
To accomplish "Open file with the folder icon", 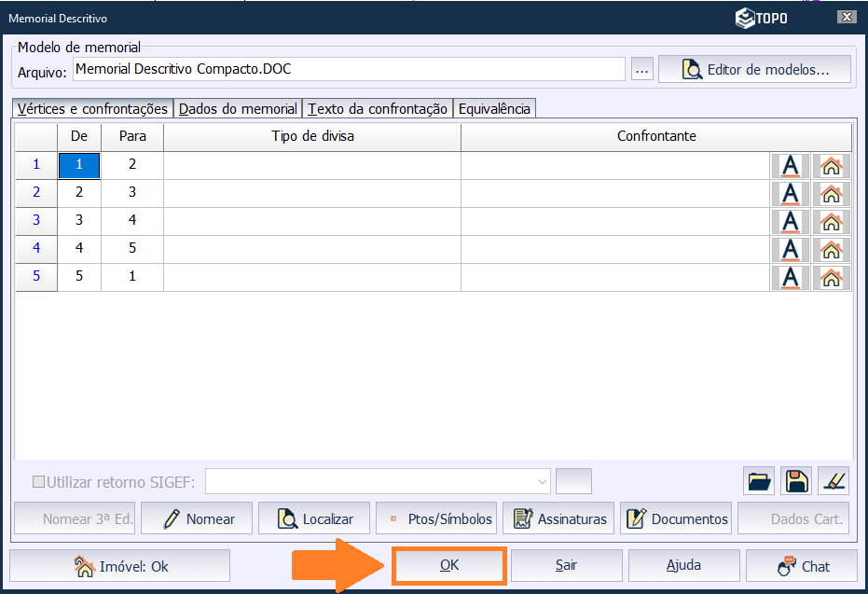I will [761, 481].
